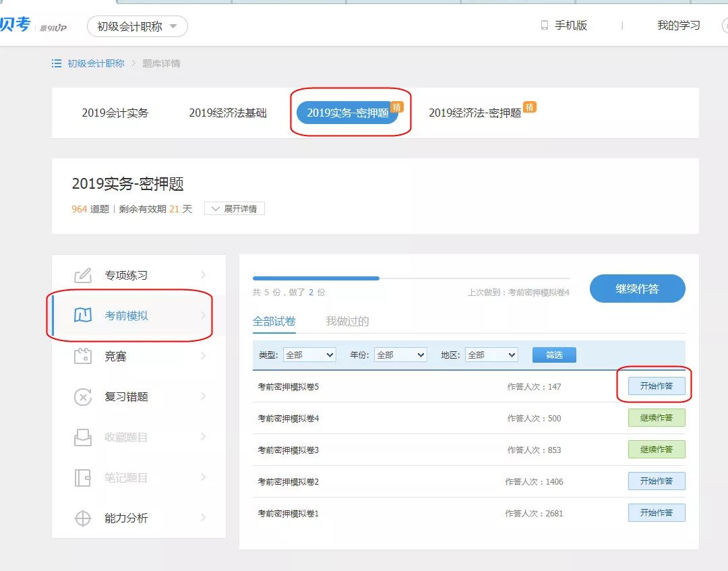Viewport: 728px width, 571px height.
Task: Switch to 全部试卷 tab
Action: tap(274, 322)
